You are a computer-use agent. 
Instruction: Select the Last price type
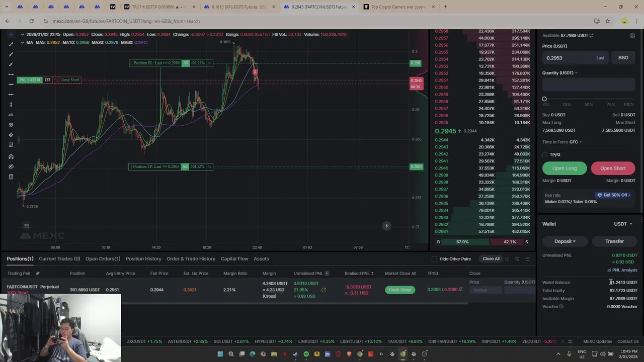point(600,58)
